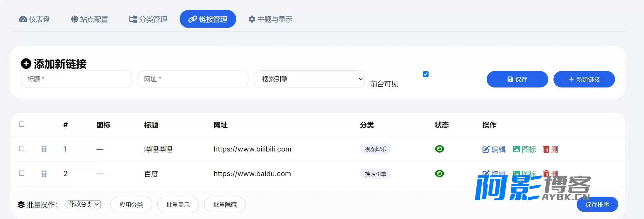Click the drag handle of the 百度 row

pos(44,174)
